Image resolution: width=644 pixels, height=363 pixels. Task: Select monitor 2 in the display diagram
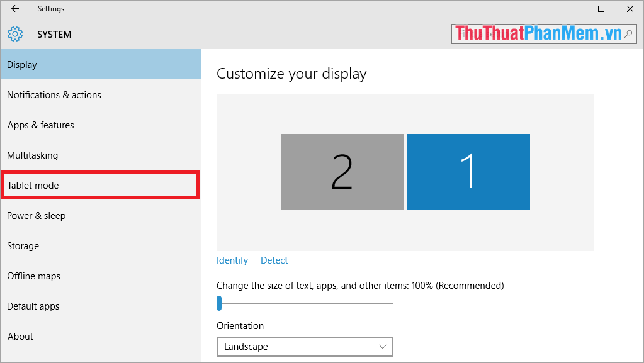pos(342,172)
